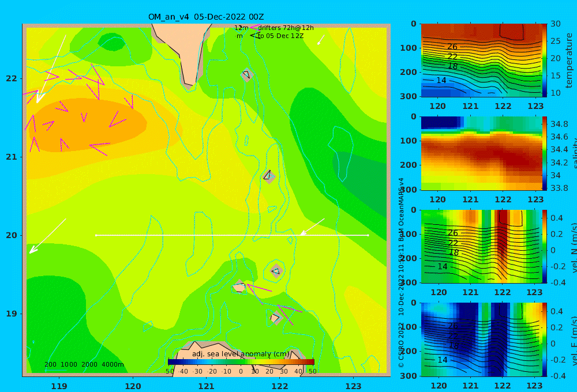Click the 'to 05 Dec 12Z' legend text
Viewport: 577px width, 392px height.
tap(280, 36)
